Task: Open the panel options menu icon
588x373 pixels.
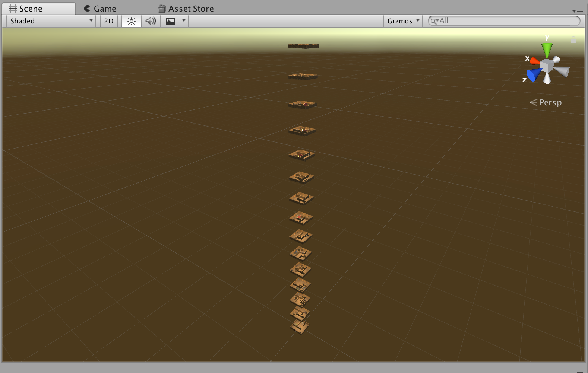Action: (x=577, y=12)
